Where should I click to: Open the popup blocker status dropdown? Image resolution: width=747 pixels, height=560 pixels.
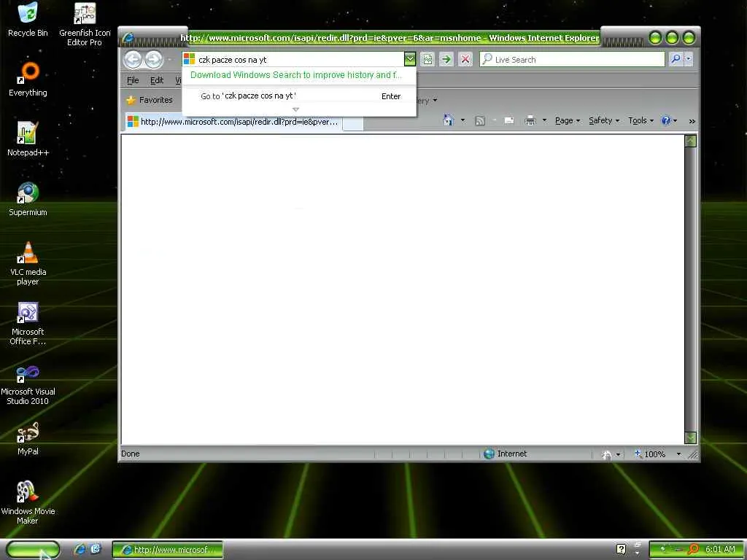(x=618, y=454)
